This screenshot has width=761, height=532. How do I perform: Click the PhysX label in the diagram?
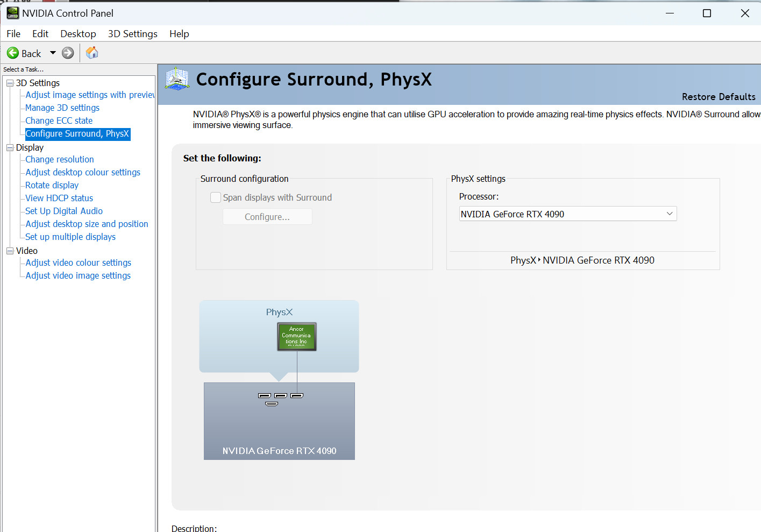(x=279, y=312)
